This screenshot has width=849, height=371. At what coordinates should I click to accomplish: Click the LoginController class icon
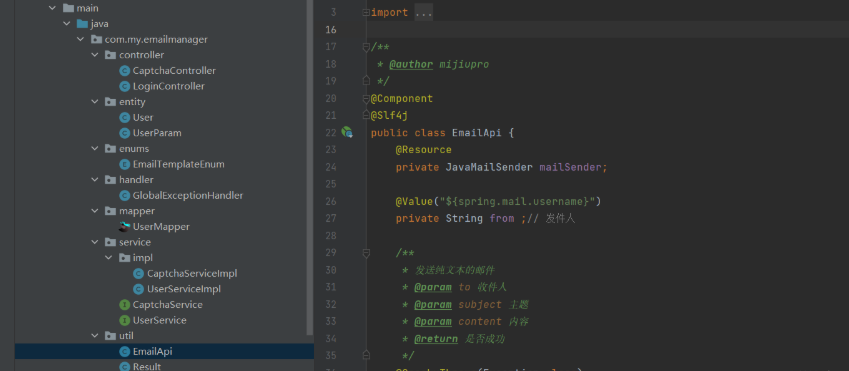pos(125,86)
